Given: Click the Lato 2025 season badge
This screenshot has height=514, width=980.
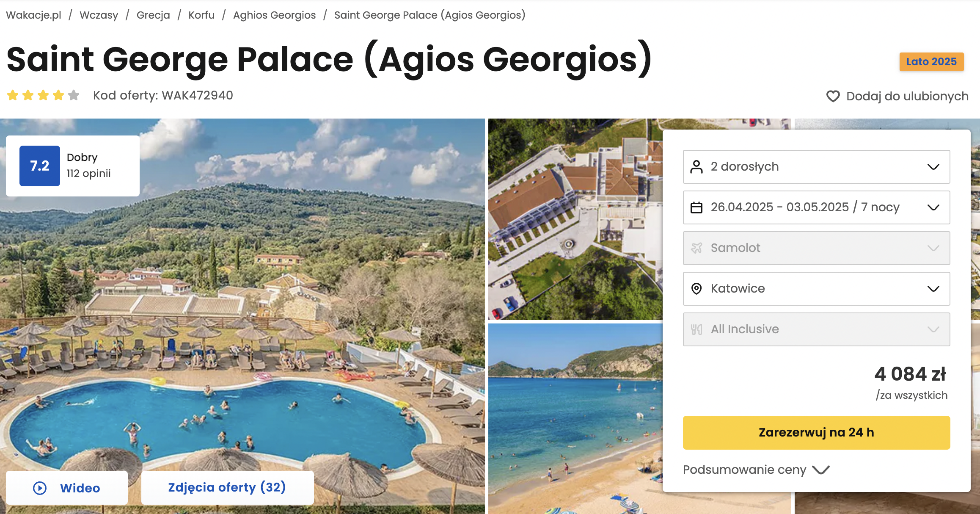Looking at the screenshot, I should click(931, 62).
